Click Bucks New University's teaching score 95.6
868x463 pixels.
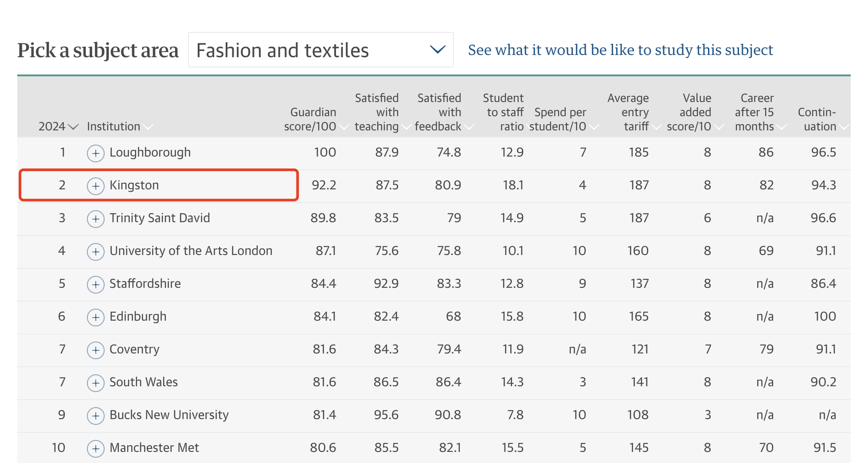point(386,415)
